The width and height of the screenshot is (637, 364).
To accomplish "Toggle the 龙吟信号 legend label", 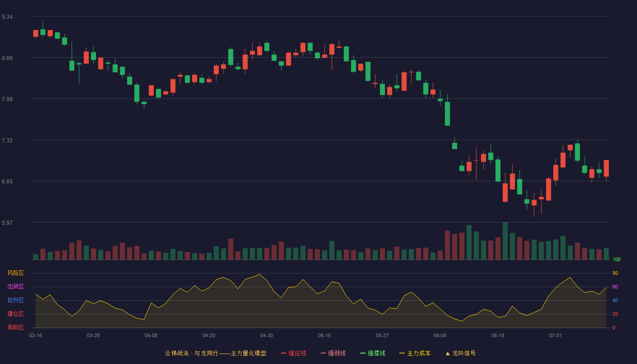I will 464,353.
